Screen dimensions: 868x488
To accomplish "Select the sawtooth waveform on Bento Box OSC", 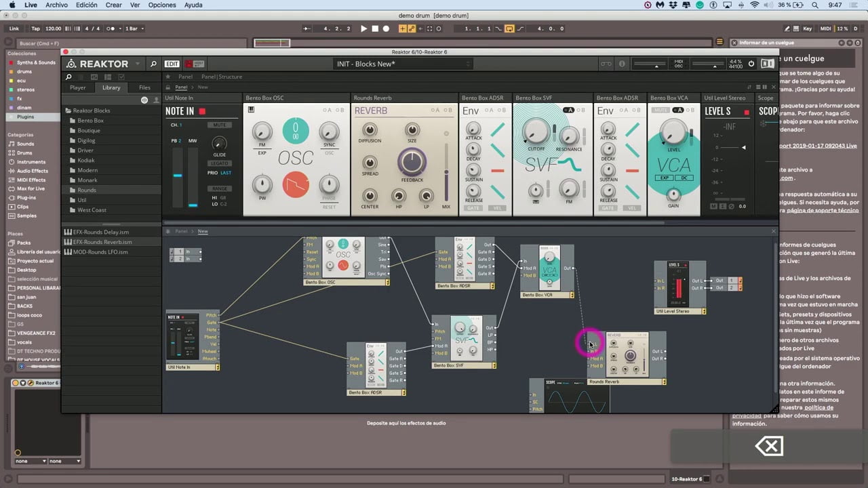I will coord(296,184).
